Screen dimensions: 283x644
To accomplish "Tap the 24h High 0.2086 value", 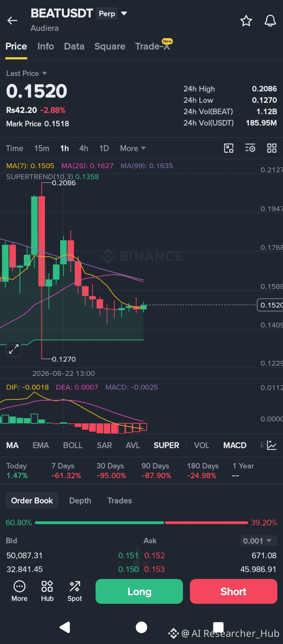I will (264, 89).
